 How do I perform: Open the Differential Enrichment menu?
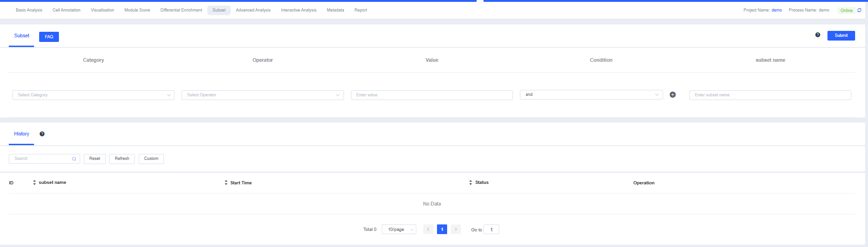pos(181,10)
